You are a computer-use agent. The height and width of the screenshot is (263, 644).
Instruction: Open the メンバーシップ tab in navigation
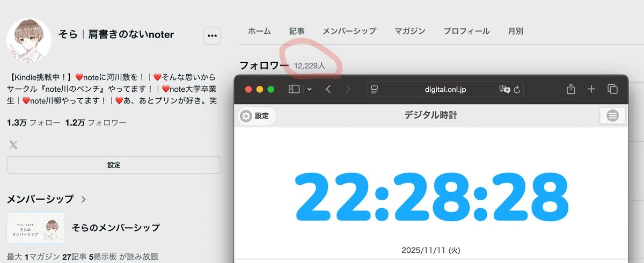tap(349, 31)
